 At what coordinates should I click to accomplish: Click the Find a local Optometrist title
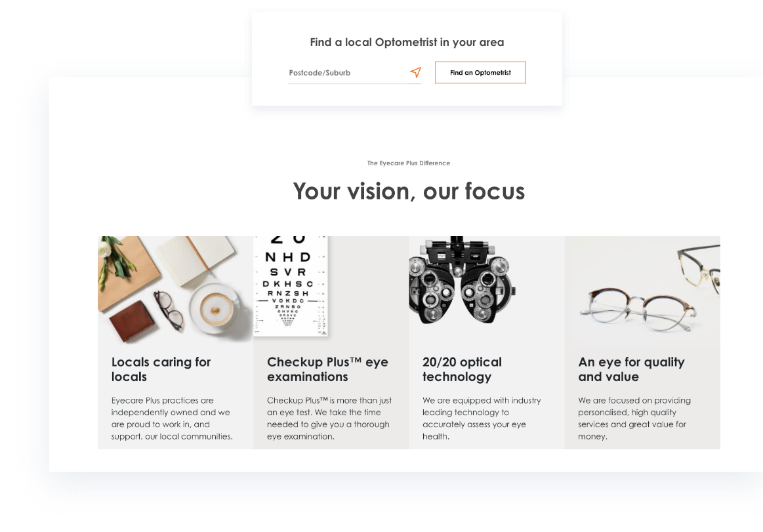pyautogui.click(x=407, y=43)
